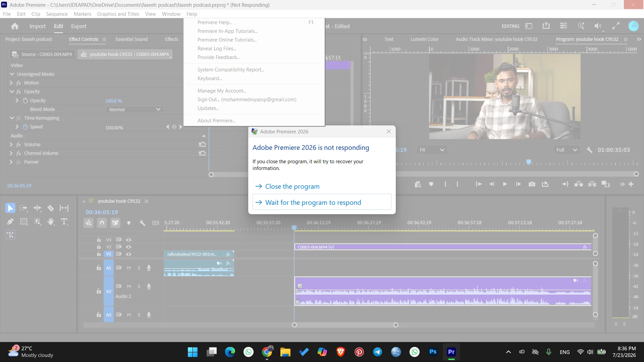Open the Fit zoom level dropdown
Screen dimensions: 644x362
click(x=432, y=150)
